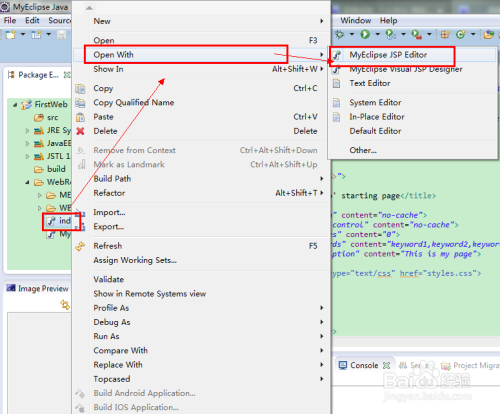Open the Run button dropdown arrow
This screenshot has width=500, height=414.
377,34
